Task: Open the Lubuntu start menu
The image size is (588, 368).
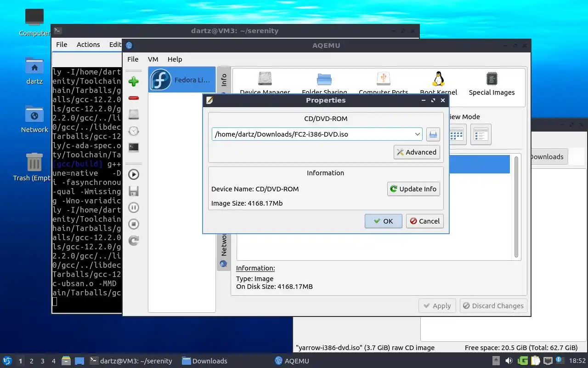Action: (x=7, y=361)
